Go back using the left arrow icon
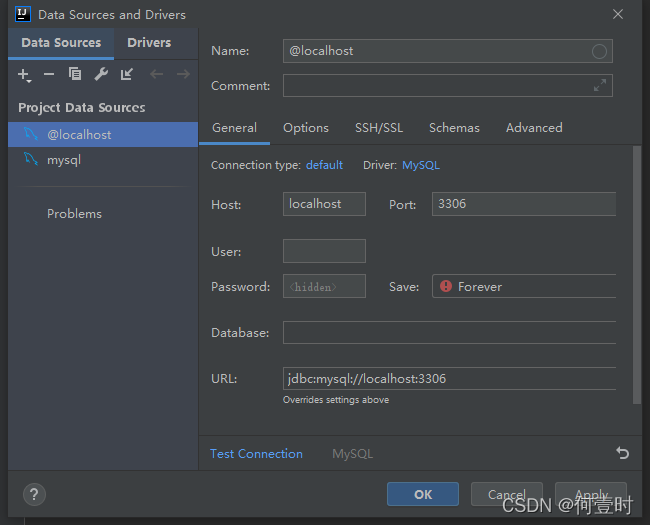Image resolution: width=650 pixels, height=525 pixels. pos(156,74)
